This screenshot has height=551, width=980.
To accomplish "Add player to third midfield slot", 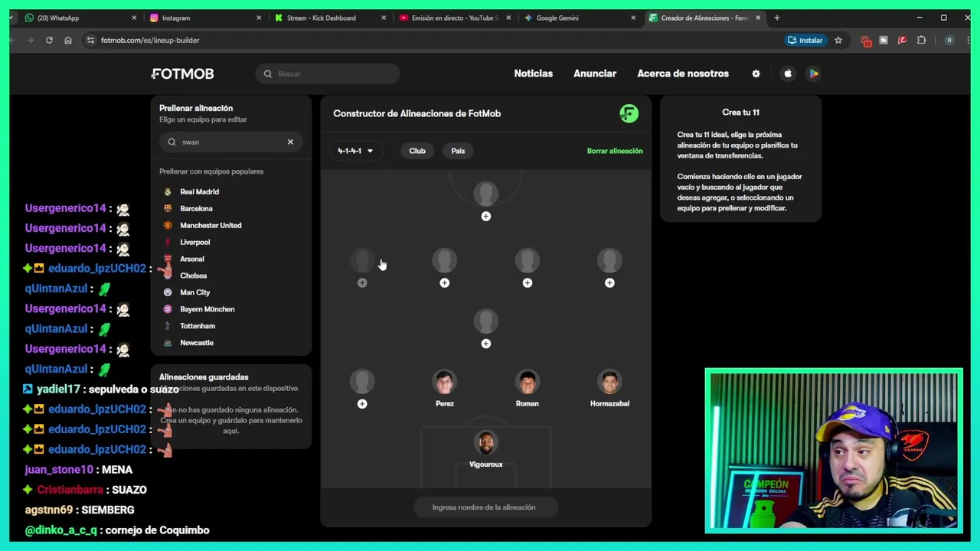I will click(527, 283).
